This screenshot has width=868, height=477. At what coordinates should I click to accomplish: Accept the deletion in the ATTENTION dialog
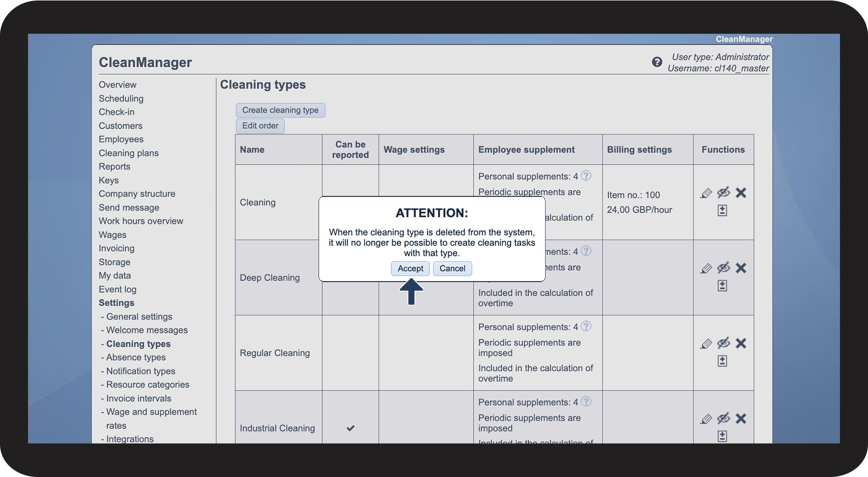(410, 269)
